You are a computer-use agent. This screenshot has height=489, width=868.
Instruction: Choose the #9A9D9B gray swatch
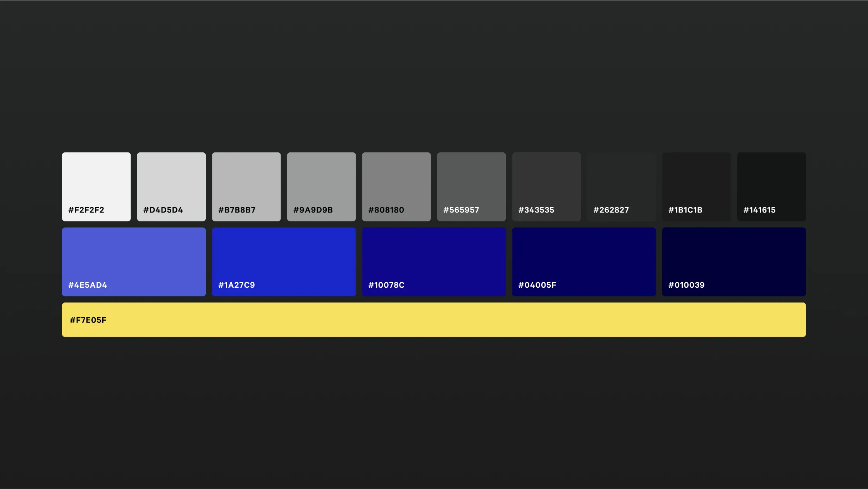[321, 182]
